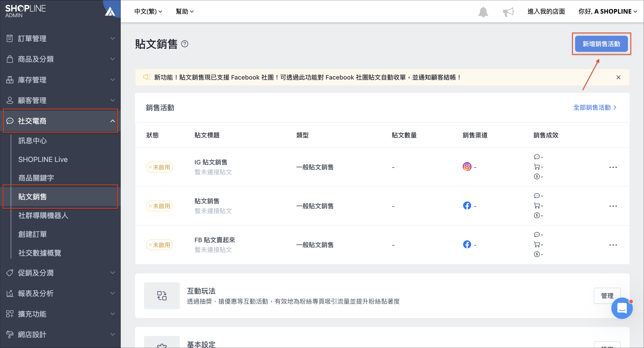Expand the 促銷及分潤 chevron
This screenshot has width=644, height=348.
pos(113,273)
